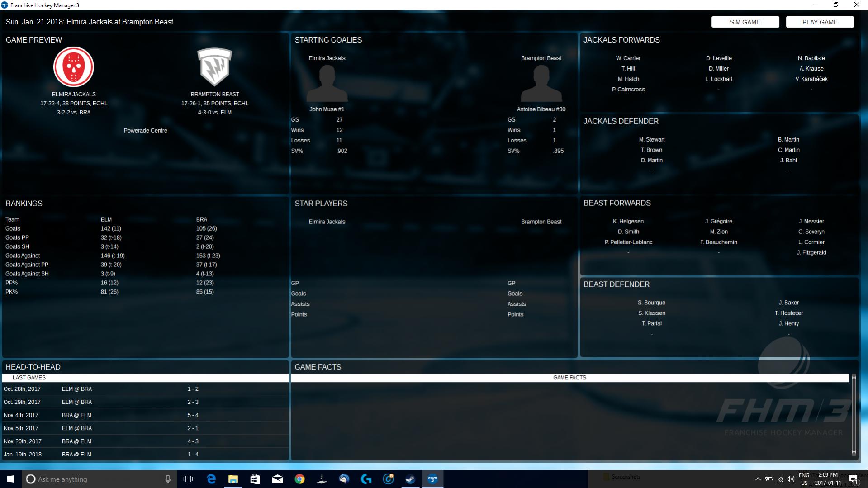Click Jackals forward V. Karabáček

click(x=811, y=79)
